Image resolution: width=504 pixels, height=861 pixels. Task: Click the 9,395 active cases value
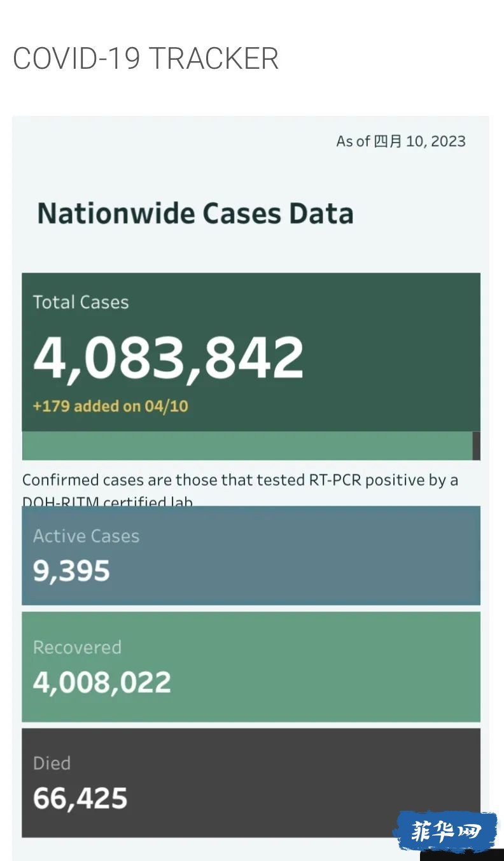(x=71, y=571)
